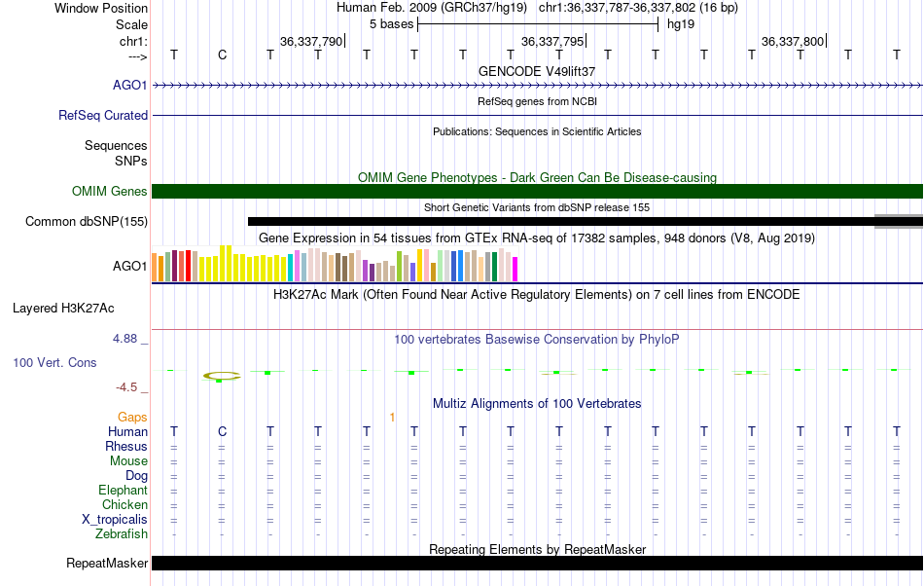Viewport: 924px width, 586px height.
Task: Click the bright red GTEx expression bar
Action: (x=189, y=266)
